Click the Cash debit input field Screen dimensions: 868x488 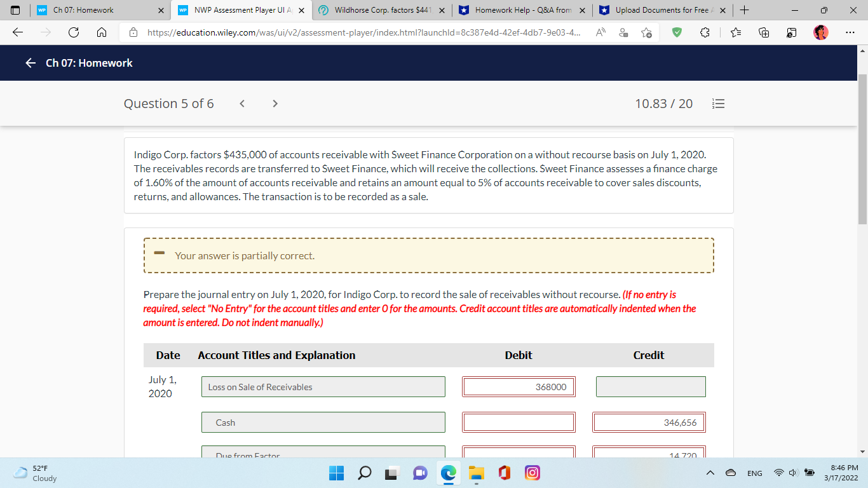coord(519,422)
